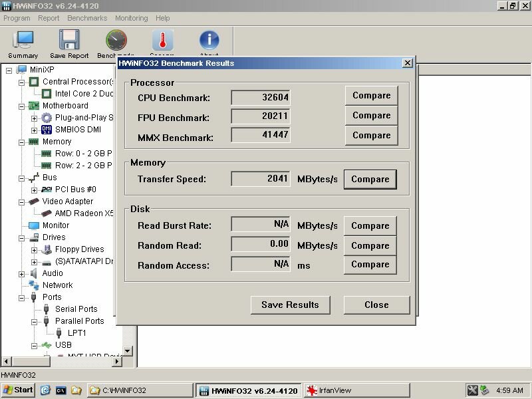532x399 pixels.
Task: Select the AMD Radeon video adapter item
Action: (84, 213)
